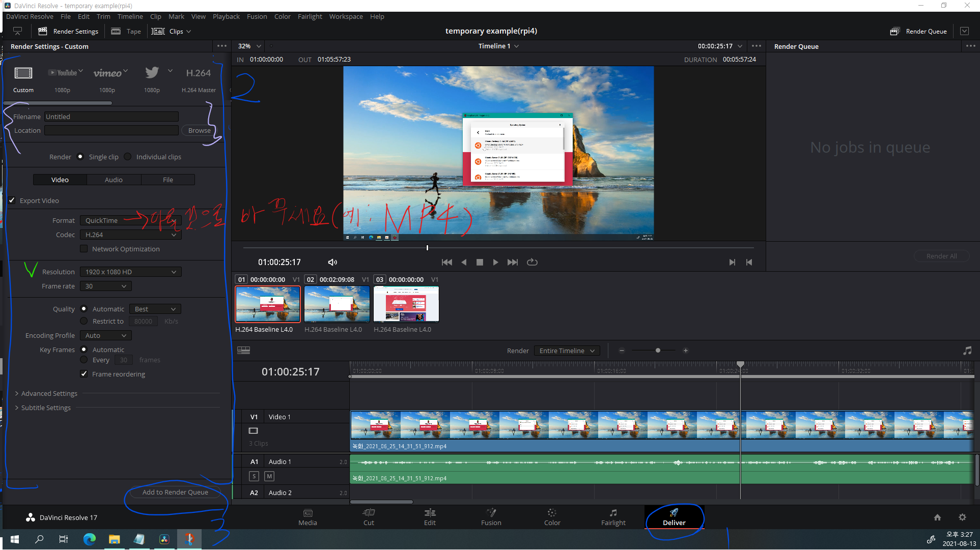Screen dimensions: 980x550
Task: Open the Format QuickTime dropdown
Action: (x=130, y=220)
